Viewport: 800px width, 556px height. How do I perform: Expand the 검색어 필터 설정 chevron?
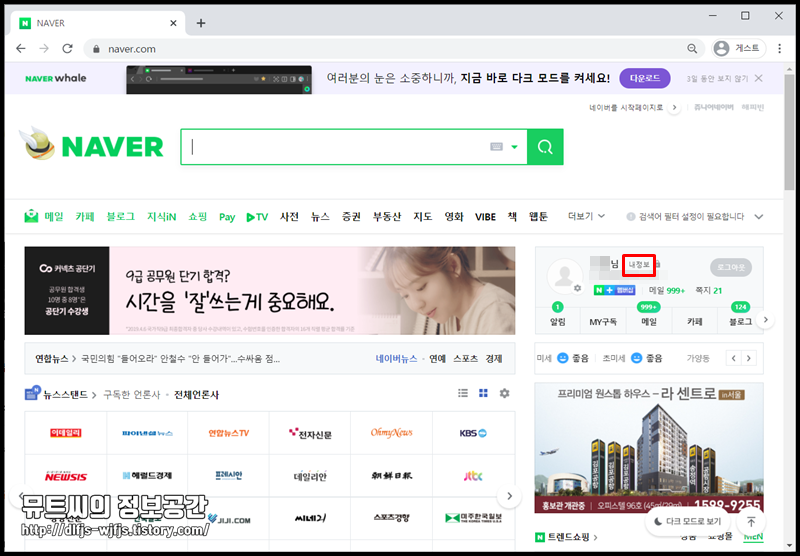coord(759,217)
